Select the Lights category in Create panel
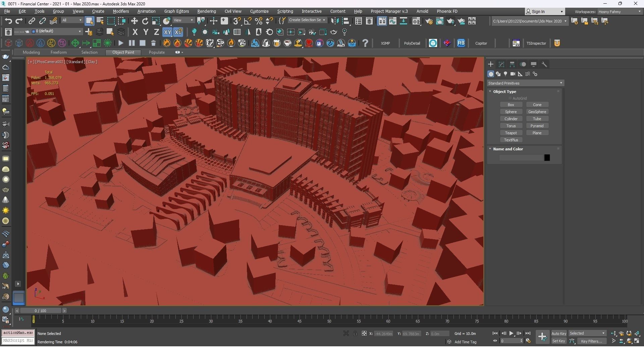Image resolution: width=644 pixels, height=349 pixels. pyautogui.click(x=505, y=74)
